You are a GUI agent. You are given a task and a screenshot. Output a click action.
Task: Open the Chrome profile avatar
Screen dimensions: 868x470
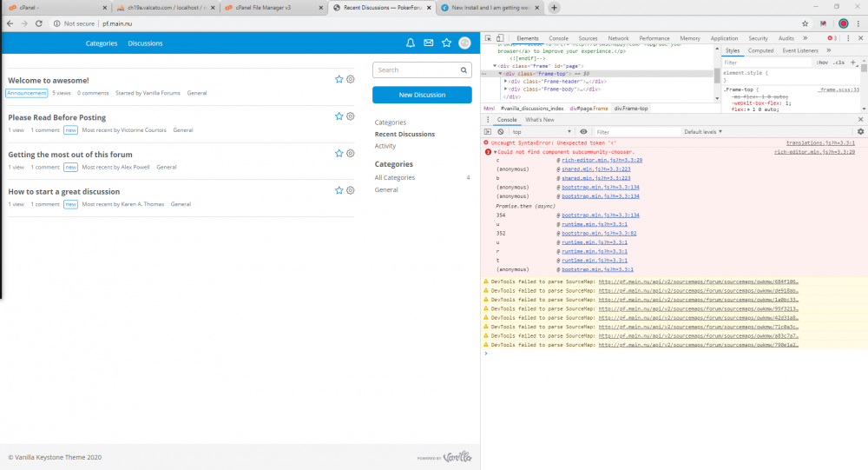pyautogui.click(x=843, y=23)
